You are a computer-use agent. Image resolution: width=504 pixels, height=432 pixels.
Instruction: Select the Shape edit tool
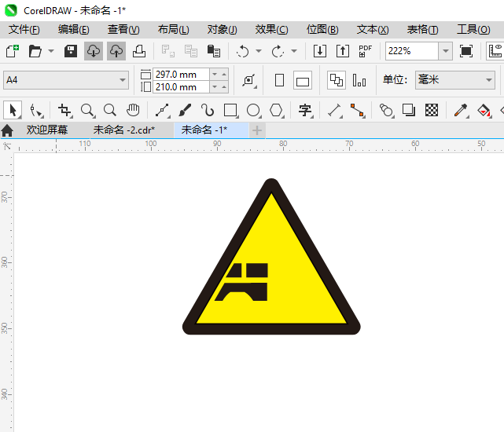(36, 111)
